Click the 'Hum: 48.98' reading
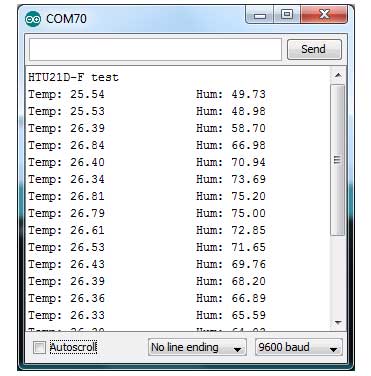371x376 pixels. [231, 111]
